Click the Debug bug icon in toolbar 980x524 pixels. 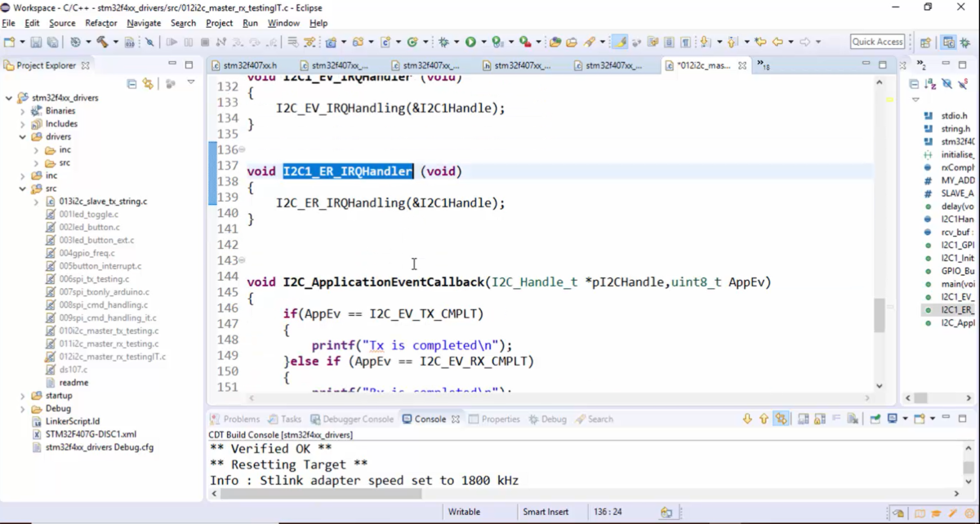coord(443,42)
